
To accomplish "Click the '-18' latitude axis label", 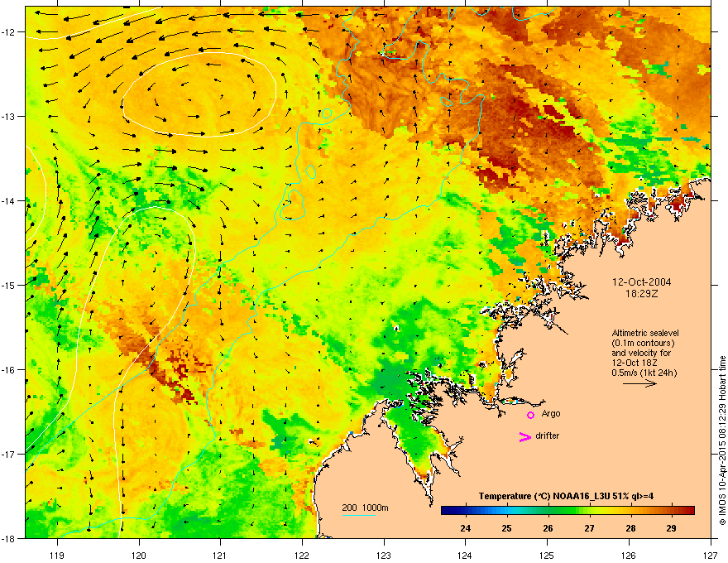I will point(8,538).
